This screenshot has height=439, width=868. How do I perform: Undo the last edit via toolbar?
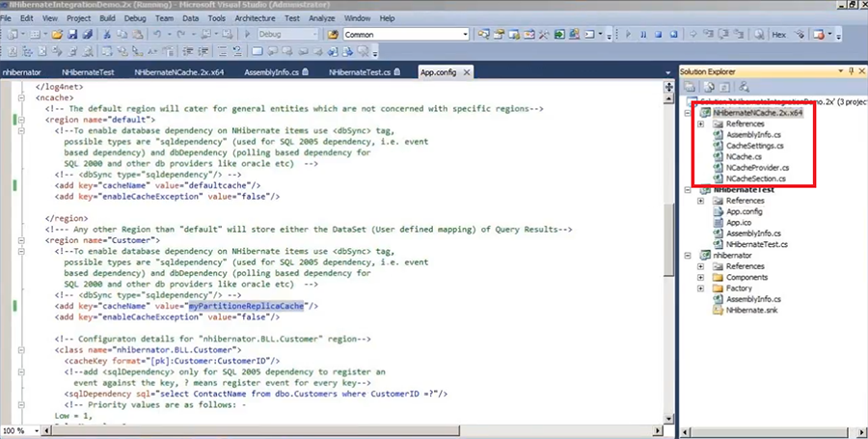pyautogui.click(x=156, y=35)
